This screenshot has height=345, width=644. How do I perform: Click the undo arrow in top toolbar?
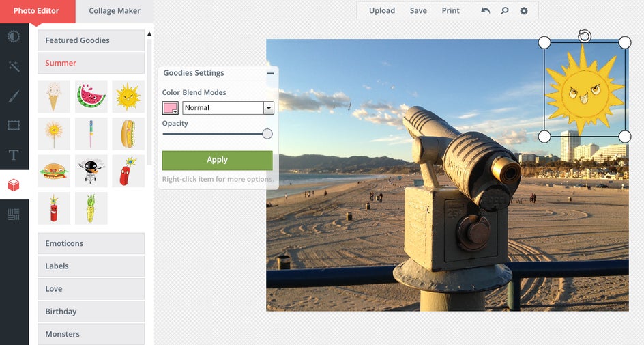[486, 11]
